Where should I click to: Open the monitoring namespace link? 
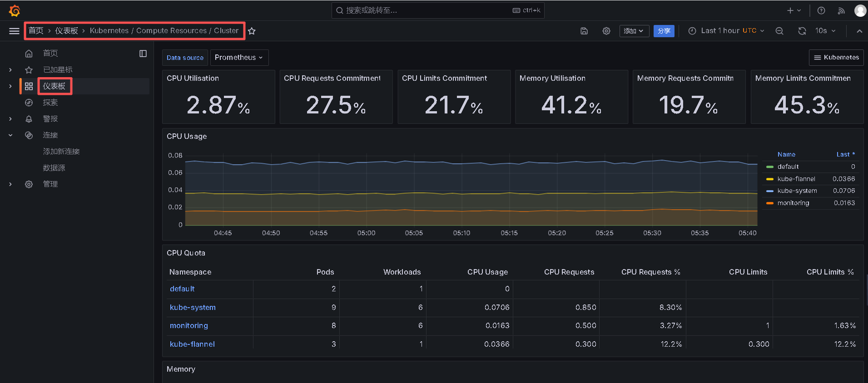[x=189, y=326]
